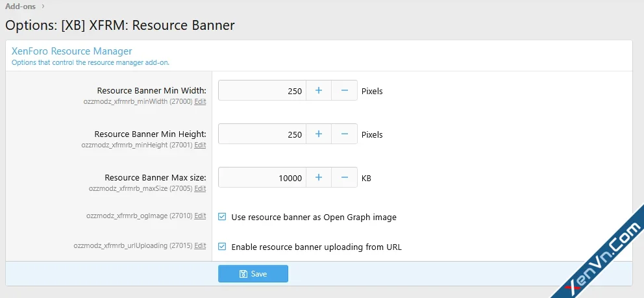The width and height of the screenshot is (644, 298).
Task: Edit the ozzmodz_xfrmrb_minWidth option
Action: pos(200,102)
